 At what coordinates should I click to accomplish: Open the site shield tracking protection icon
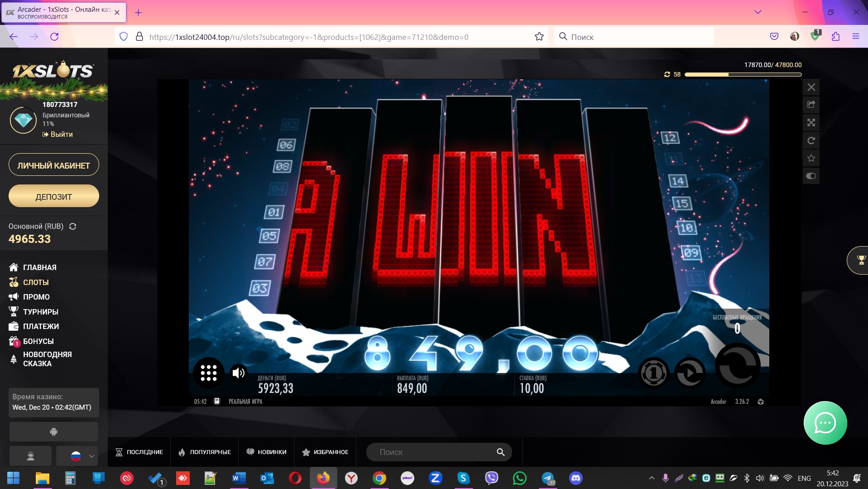[124, 37]
